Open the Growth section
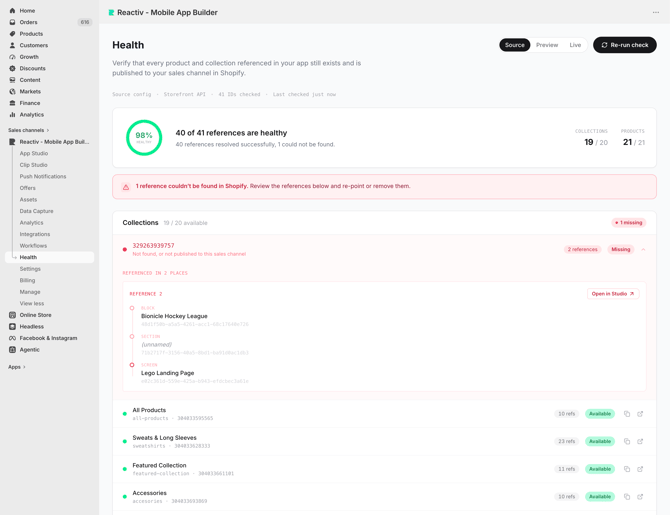The width and height of the screenshot is (670, 515). coord(29,57)
